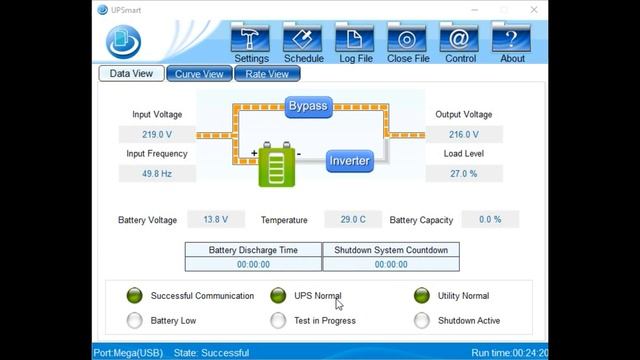
Task: Click the Shutdown System Countdown 00:00:00 value
Action: [391, 264]
